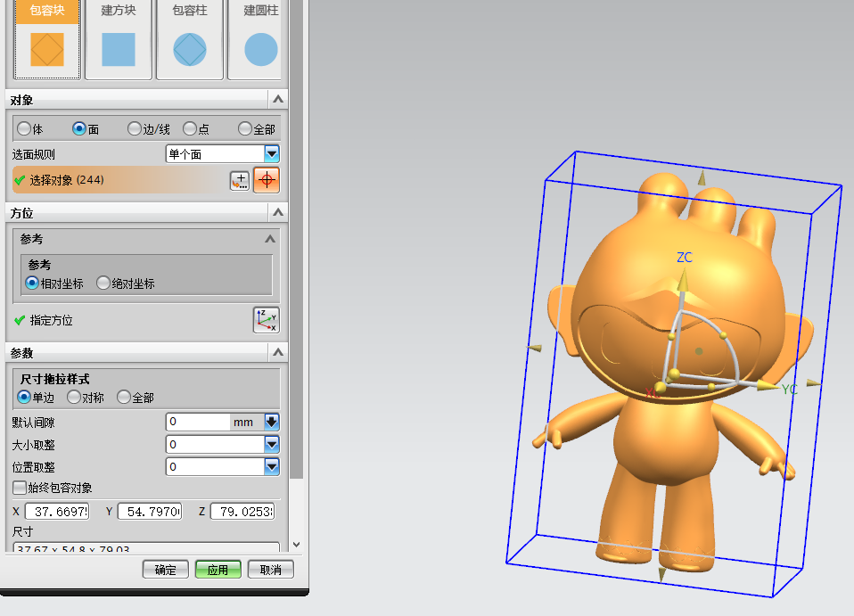Click the ZC axis arrow handle
Viewport: 854px width, 616px height.
click(682, 281)
